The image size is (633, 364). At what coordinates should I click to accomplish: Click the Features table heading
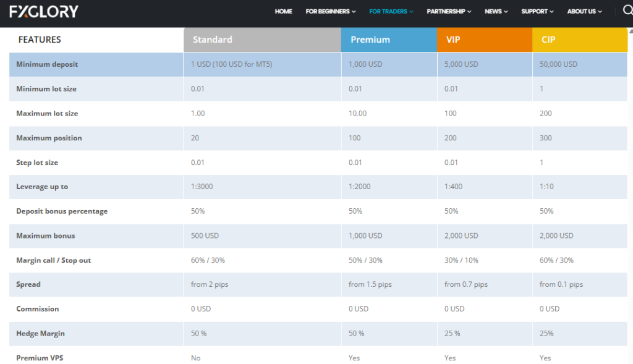(x=40, y=40)
